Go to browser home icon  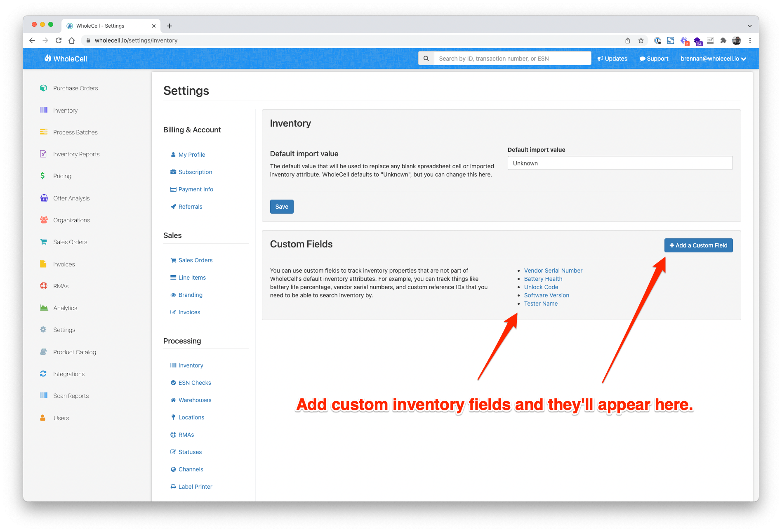tap(72, 40)
